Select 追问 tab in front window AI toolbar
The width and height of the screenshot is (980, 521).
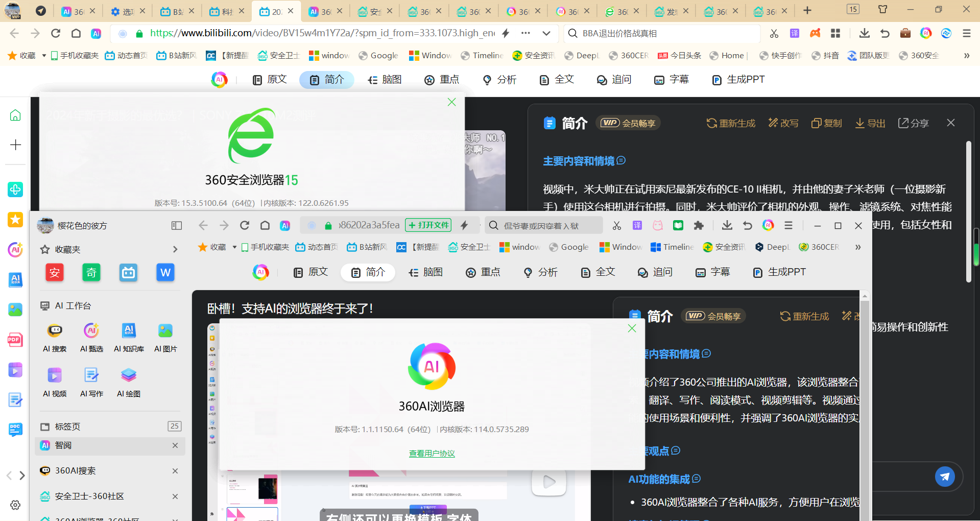click(x=655, y=272)
